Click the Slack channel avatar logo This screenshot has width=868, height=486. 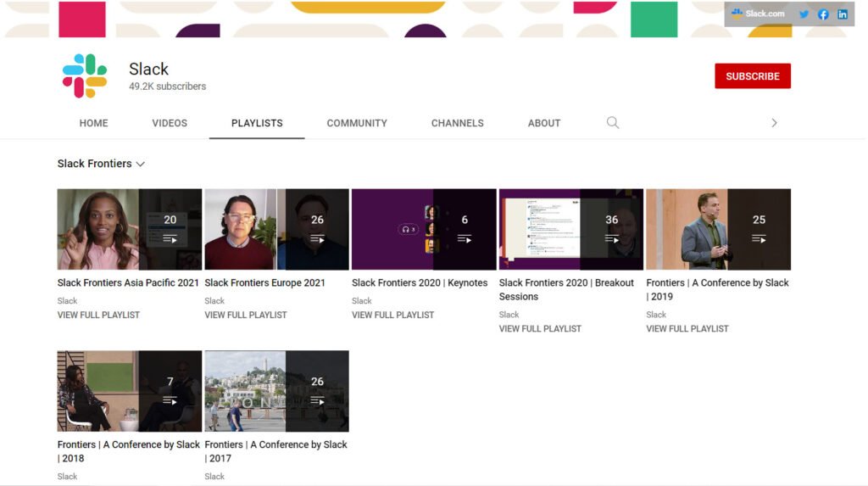(x=85, y=76)
